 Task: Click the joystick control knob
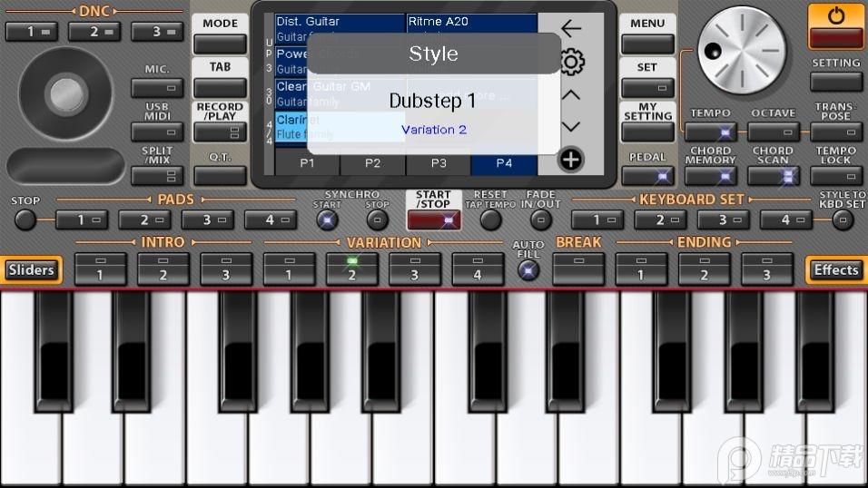65,93
